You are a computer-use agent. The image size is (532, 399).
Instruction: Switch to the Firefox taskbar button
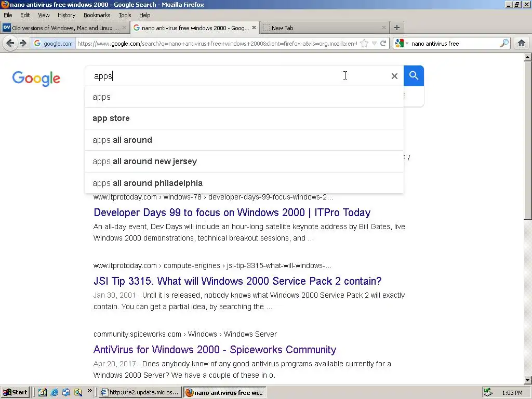224,393
